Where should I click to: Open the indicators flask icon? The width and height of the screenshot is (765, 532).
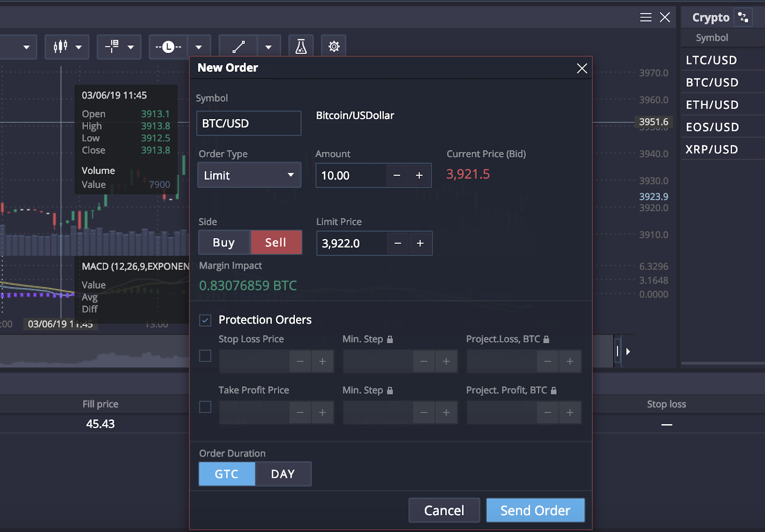(301, 47)
